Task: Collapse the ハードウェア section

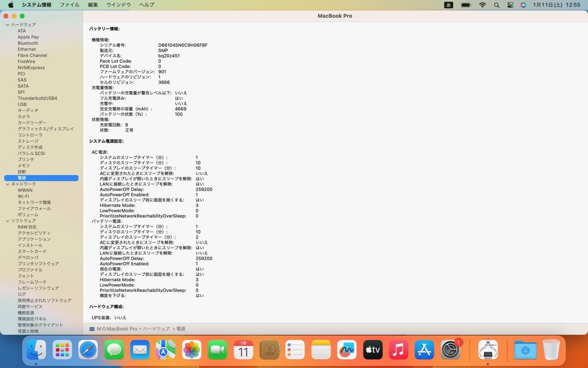Action: [7, 25]
